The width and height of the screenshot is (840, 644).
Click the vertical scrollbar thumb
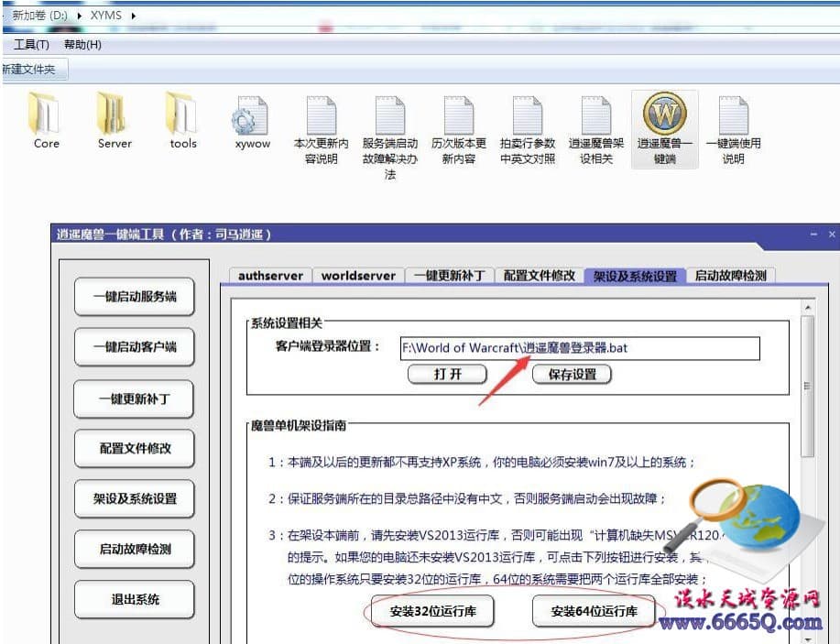click(807, 386)
